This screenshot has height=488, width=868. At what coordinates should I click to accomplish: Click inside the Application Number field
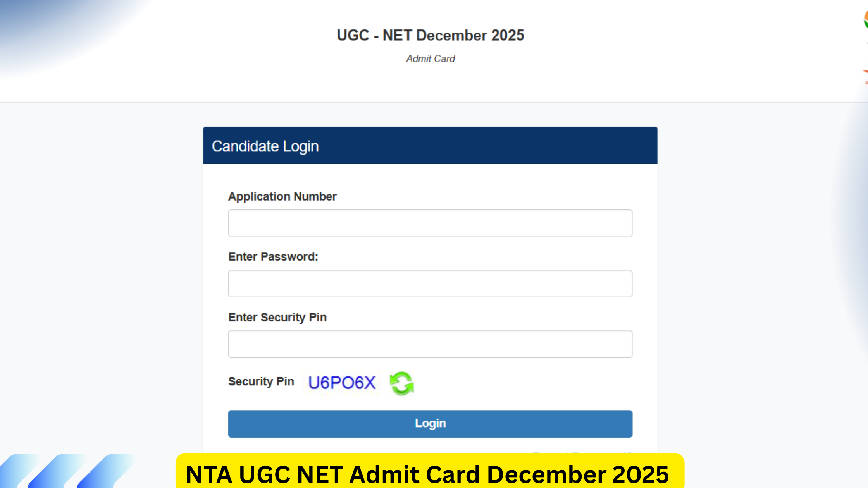(430, 223)
